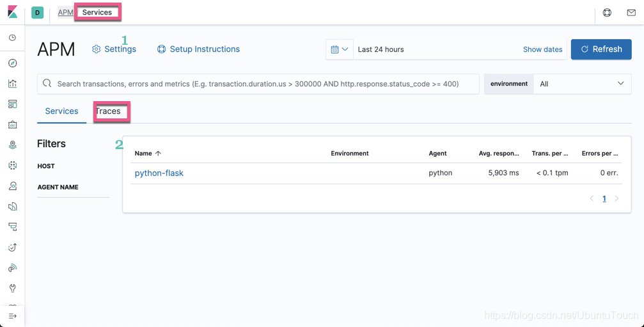The width and height of the screenshot is (644, 327).
Task: Open Machine Learning icon in sidebar
Action: (x=12, y=166)
